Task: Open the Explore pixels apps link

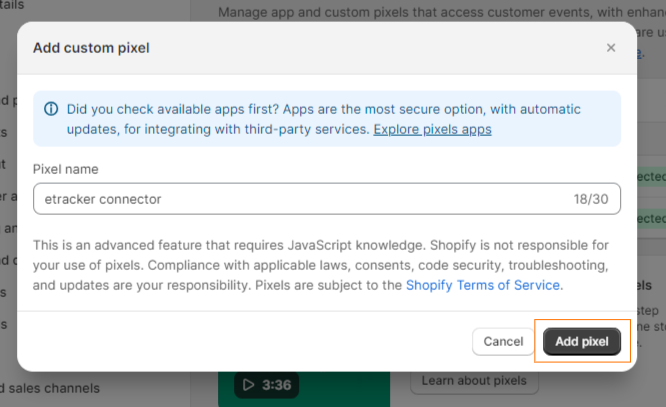Action: point(432,129)
